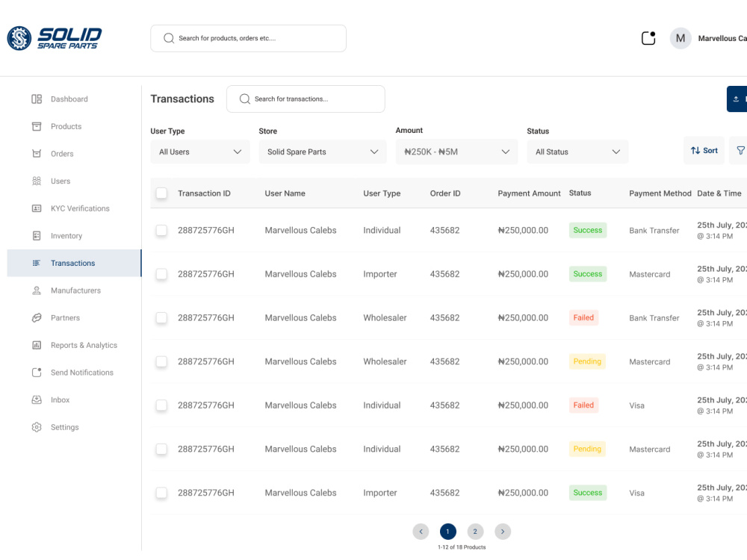
Task: Check the Wholesaler Failed Bank Transfer row
Action: pos(161,317)
